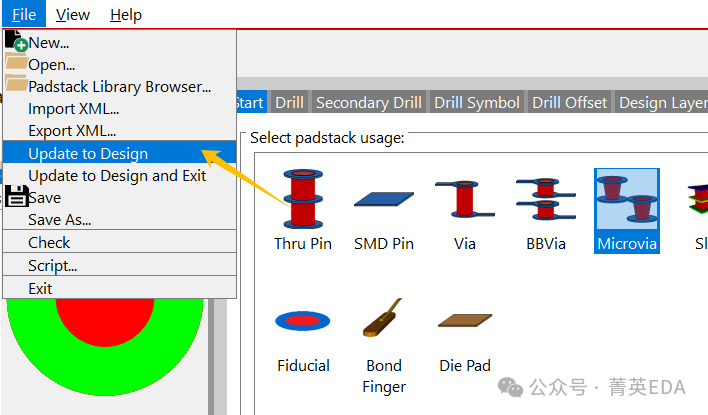The height and width of the screenshot is (415, 708).
Task: Choose Export XML... menu entry
Action: click(120, 131)
